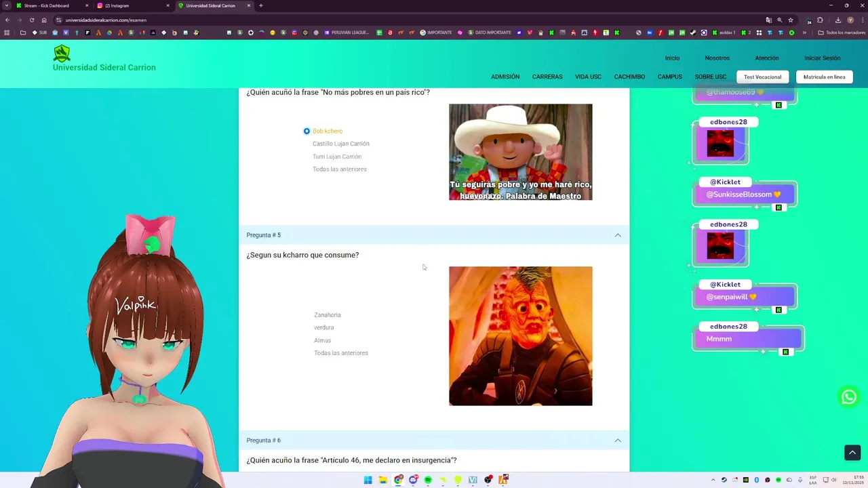The image size is (868, 488).
Task: Click the browser home icon
Action: click(x=44, y=20)
